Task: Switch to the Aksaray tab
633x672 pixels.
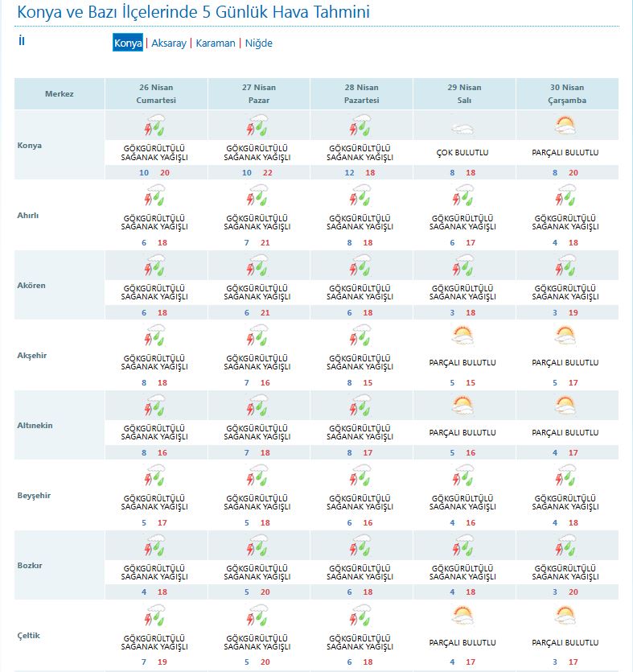Action: tap(168, 43)
